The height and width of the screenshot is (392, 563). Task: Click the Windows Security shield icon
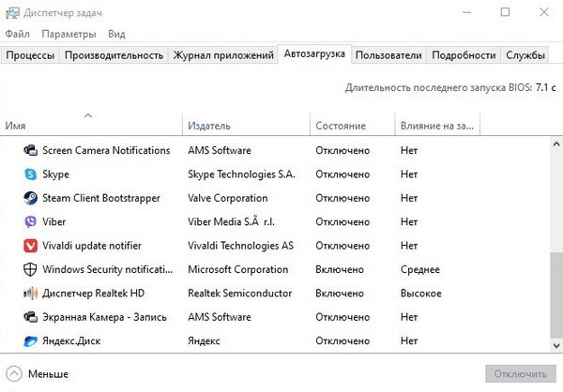[30, 269]
